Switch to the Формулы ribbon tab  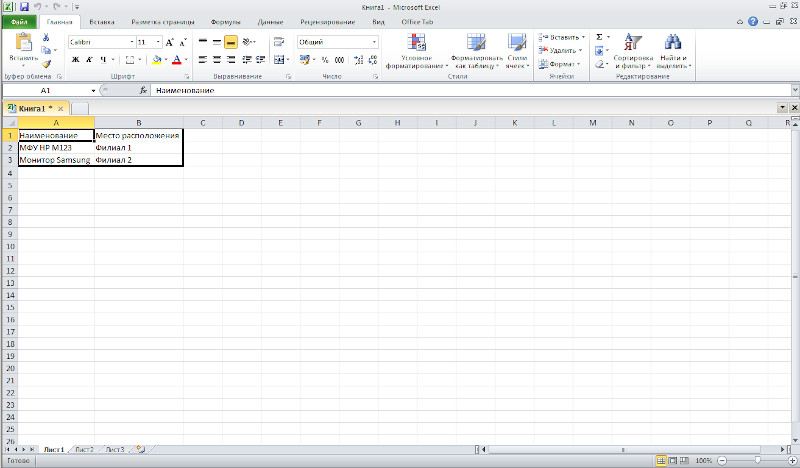click(225, 22)
